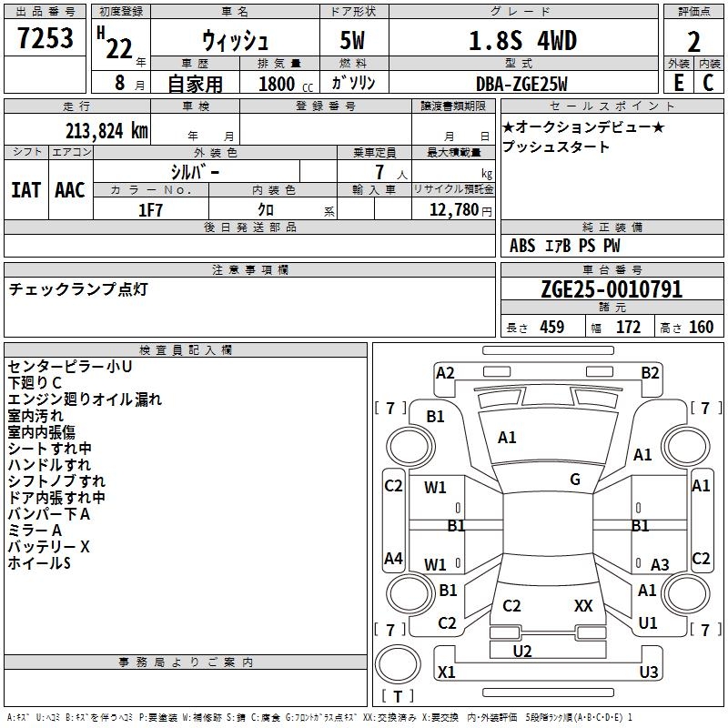Click the U1 dent mark near rear right
The height and width of the screenshot is (728, 728).
648,623
